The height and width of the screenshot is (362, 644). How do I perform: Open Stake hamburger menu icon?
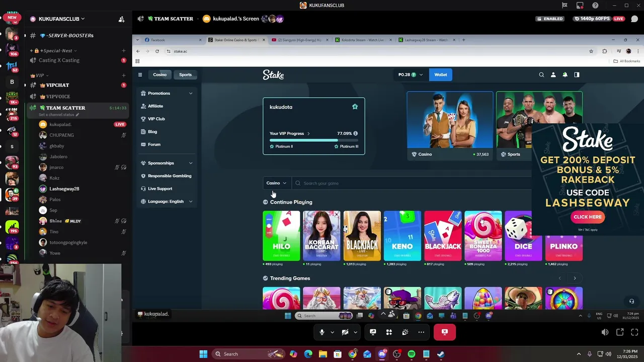(x=140, y=74)
